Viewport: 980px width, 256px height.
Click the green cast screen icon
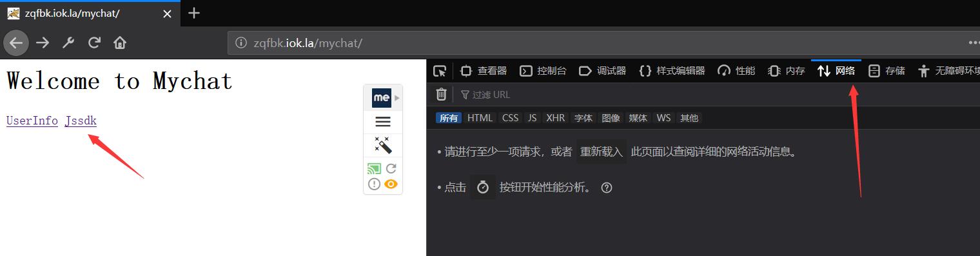(x=375, y=169)
